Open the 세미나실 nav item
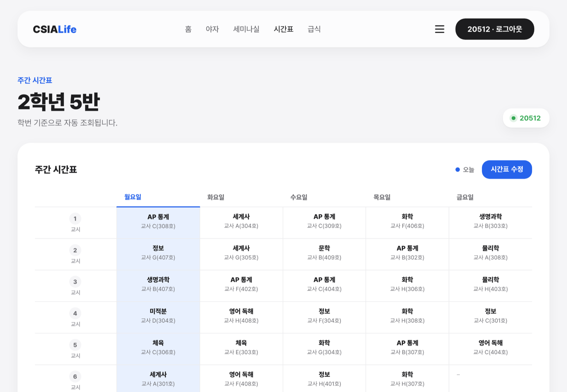The width and height of the screenshot is (567, 392). [x=246, y=29]
